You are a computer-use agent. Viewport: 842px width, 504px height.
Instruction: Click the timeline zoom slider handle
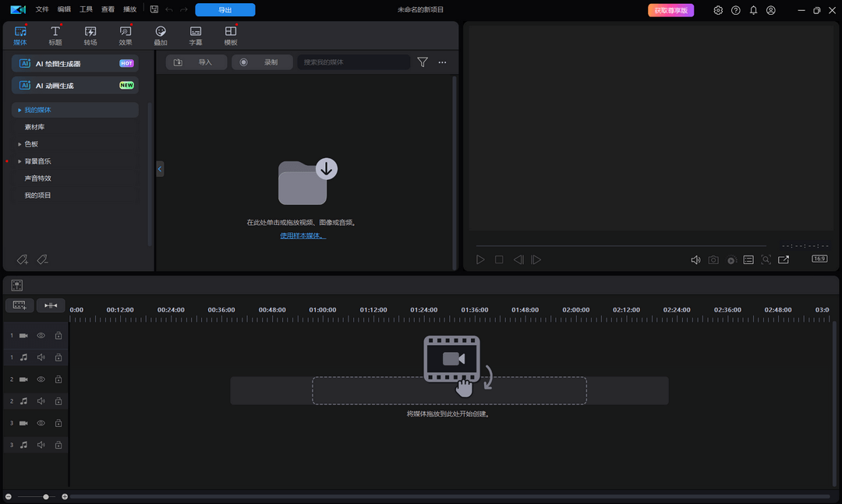coord(46,496)
